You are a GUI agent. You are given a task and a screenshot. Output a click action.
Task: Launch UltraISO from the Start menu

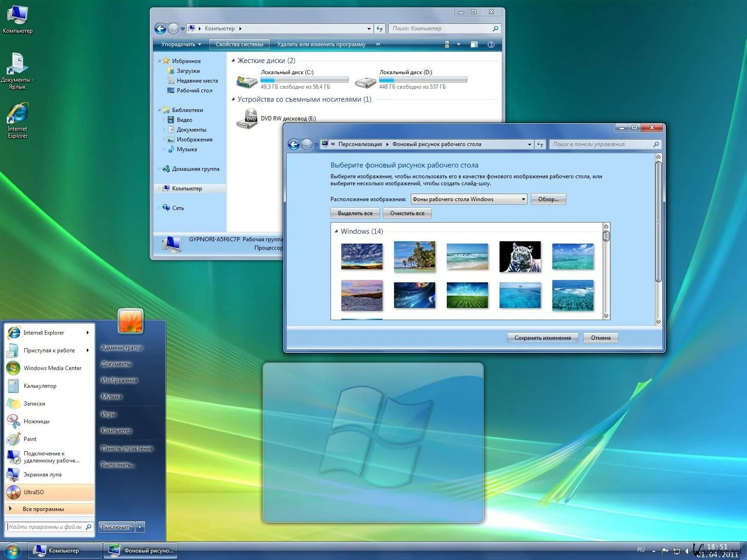coord(49,492)
